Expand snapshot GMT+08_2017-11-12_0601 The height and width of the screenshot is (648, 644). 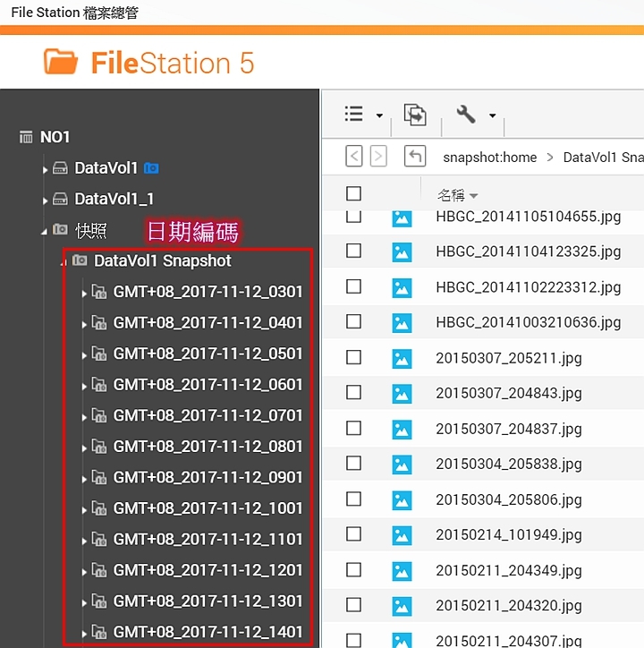84,387
